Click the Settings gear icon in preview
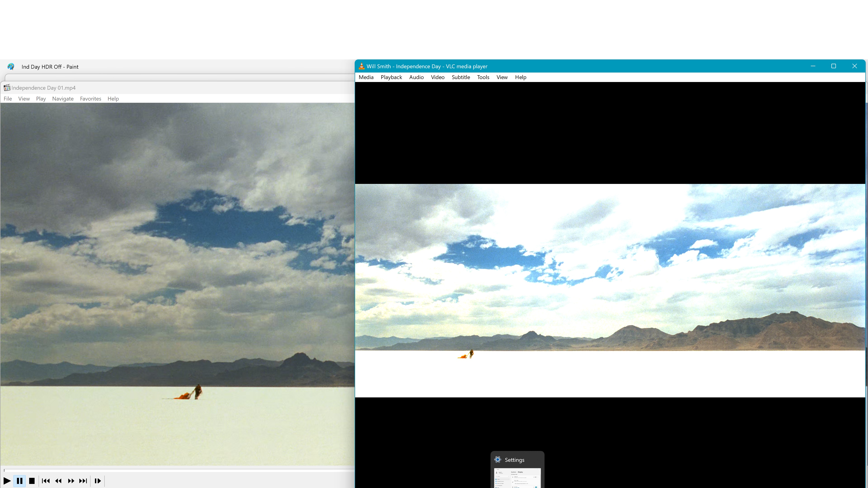868x488 pixels. pyautogui.click(x=498, y=460)
